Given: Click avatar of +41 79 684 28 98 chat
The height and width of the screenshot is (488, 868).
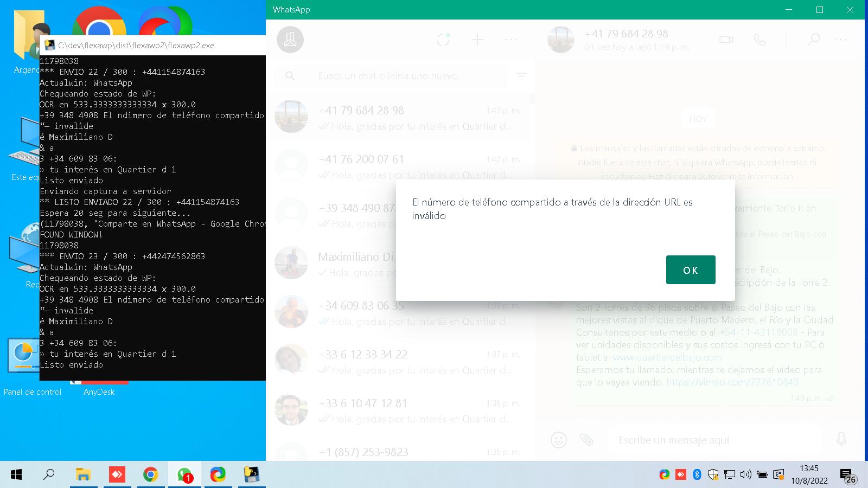Looking at the screenshot, I should [x=291, y=117].
